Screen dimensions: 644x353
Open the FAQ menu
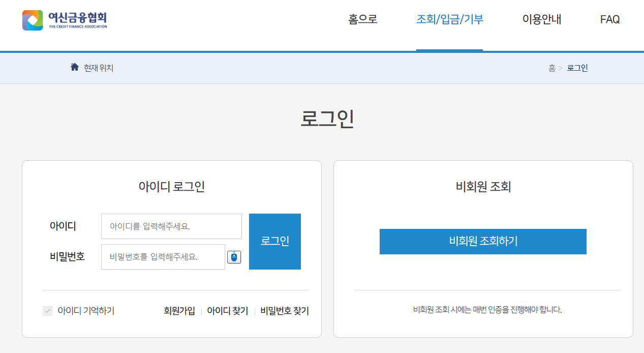point(610,20)
